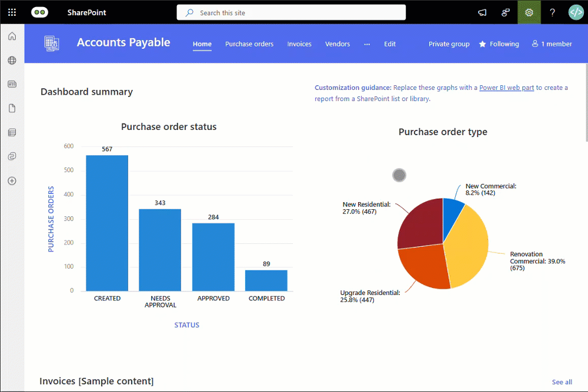Click the Private group label
588x392 pixels.
[449, 44]
